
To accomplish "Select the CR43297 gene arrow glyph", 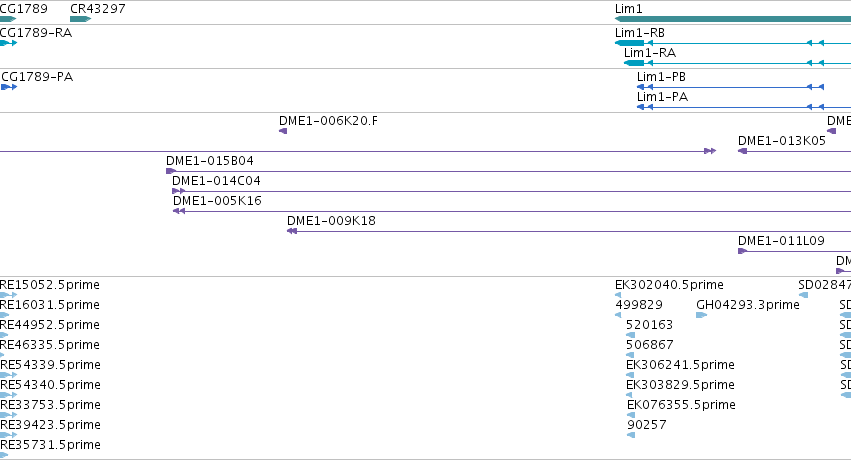I will [80, 19].
